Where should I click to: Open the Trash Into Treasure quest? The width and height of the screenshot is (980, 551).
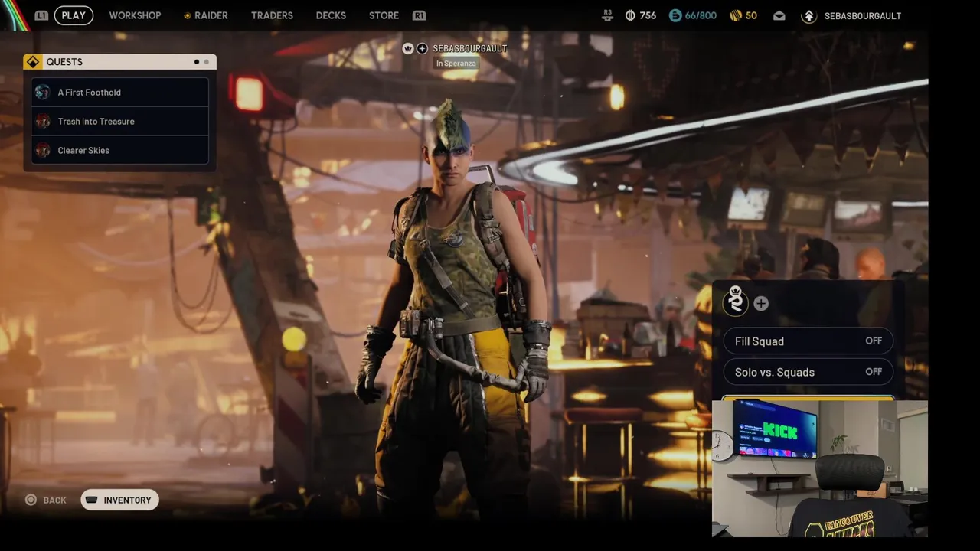click(120, 122)
